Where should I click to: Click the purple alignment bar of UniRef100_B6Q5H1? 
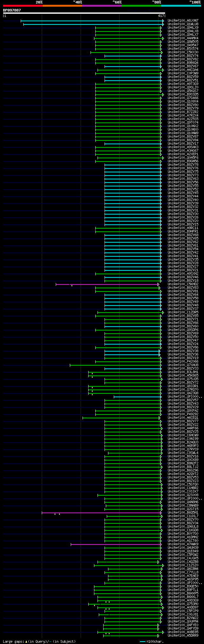click(101, 512)
